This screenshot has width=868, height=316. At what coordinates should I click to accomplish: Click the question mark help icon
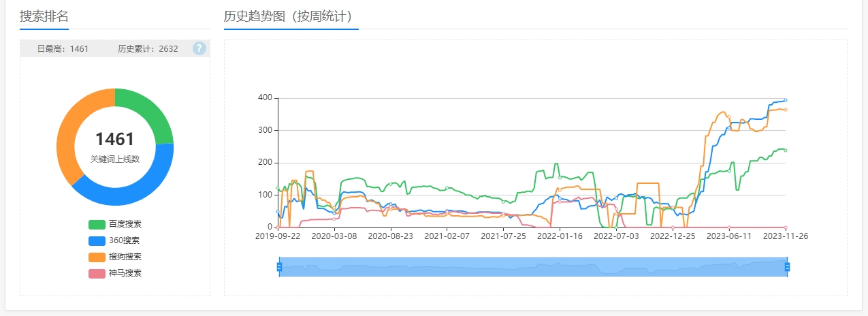(x=199, y=48)
